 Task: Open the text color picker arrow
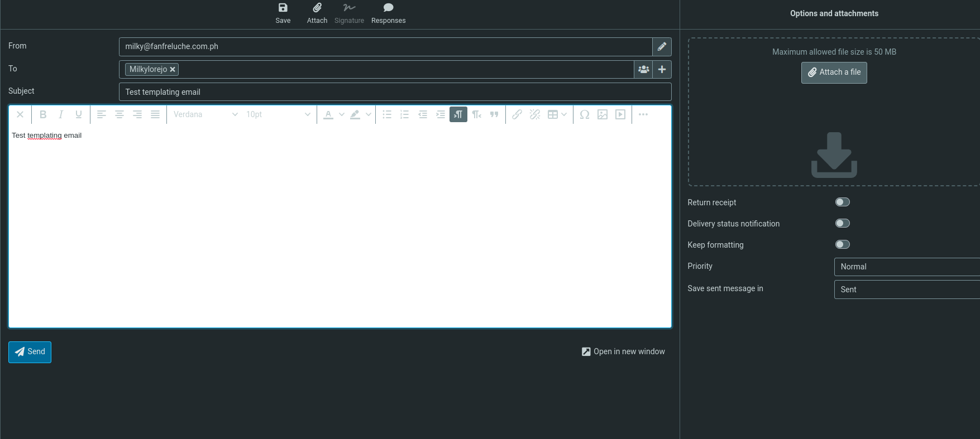(342, 114)
